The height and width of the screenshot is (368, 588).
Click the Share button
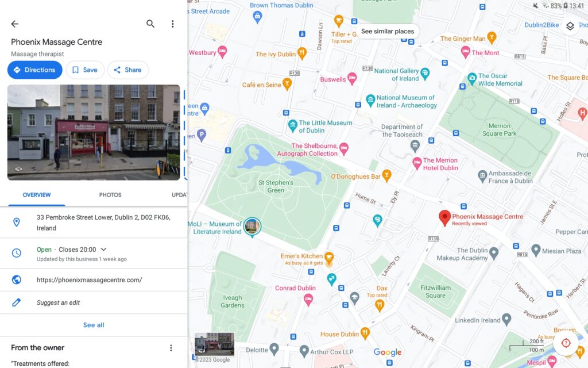coord(128,70)
